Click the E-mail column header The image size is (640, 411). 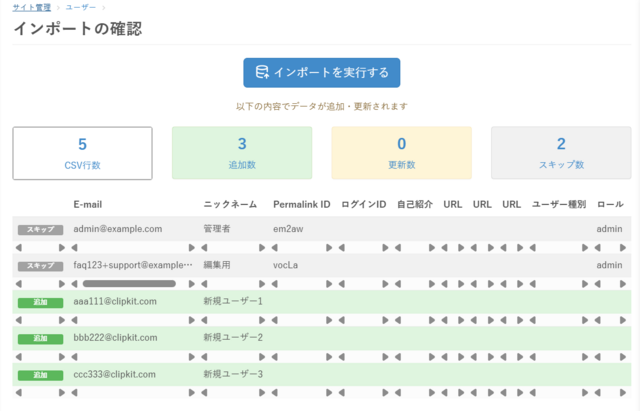tap(88, 204)
